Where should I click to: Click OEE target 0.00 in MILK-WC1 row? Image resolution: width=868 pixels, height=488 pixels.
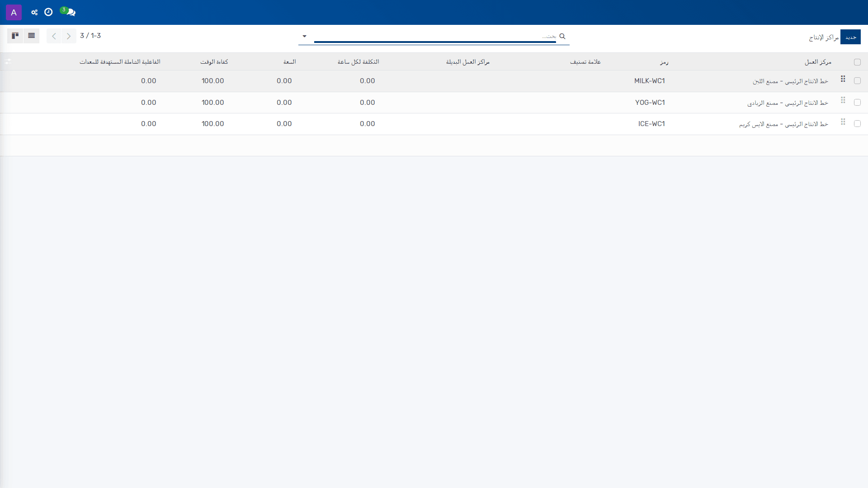pyautogui.click(x=149, y=81)
